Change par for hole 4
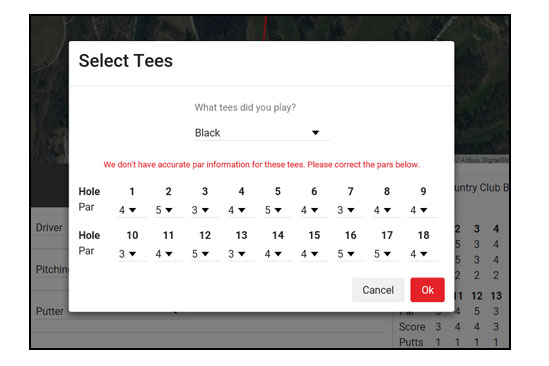The image size is (549, 366). pos(241,210)
